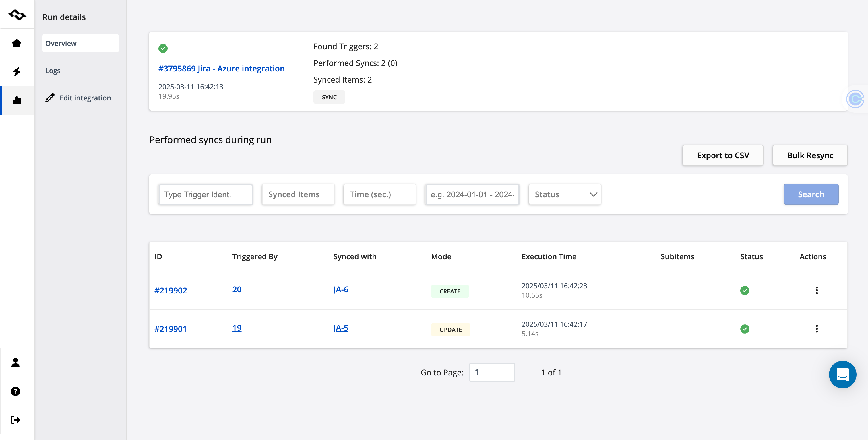Click the Actions column header
Viewport: 868px width, 440px height.
813,256
